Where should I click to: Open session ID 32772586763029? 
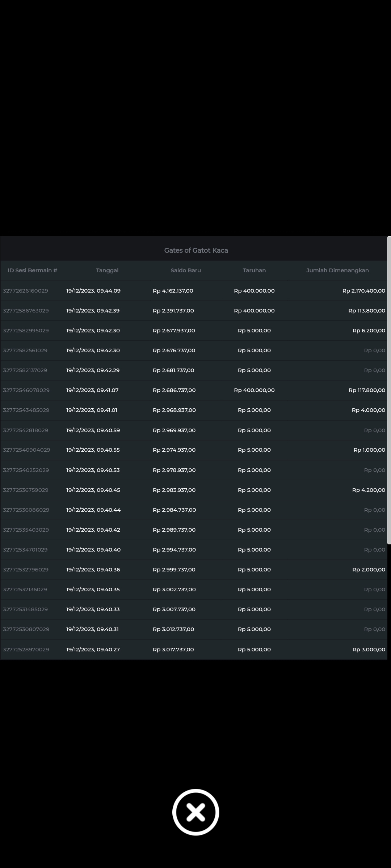pyautogui.click(x=26, y=311)
